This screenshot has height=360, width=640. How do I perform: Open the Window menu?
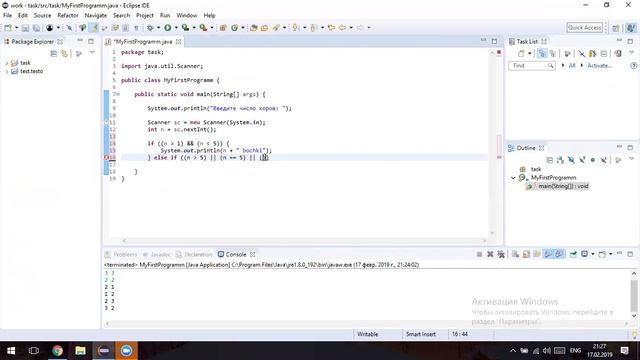pos(187,15)
